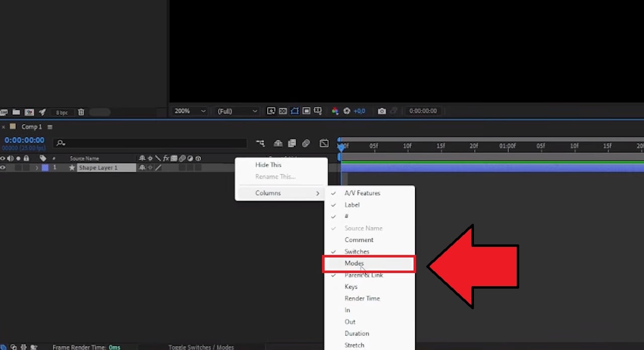
Task: Select the Shape Layer 1 duration bar
Action: pyautogui.click(x=493, y=168)
